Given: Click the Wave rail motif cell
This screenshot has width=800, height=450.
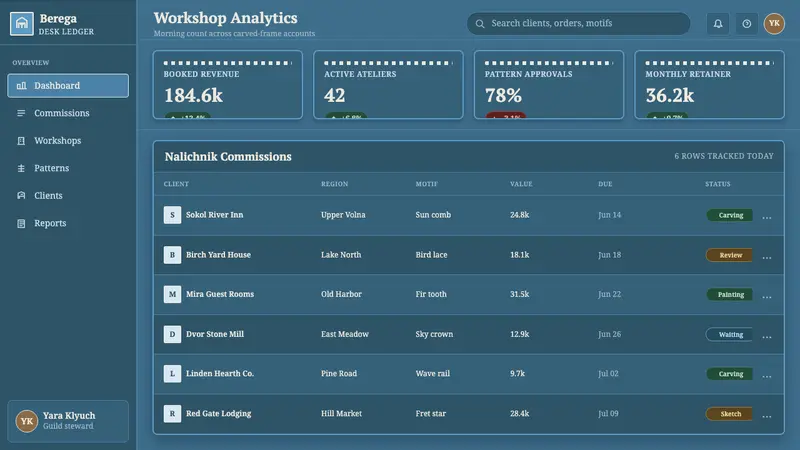Looking at the screenshot, I should coord(433,373).
